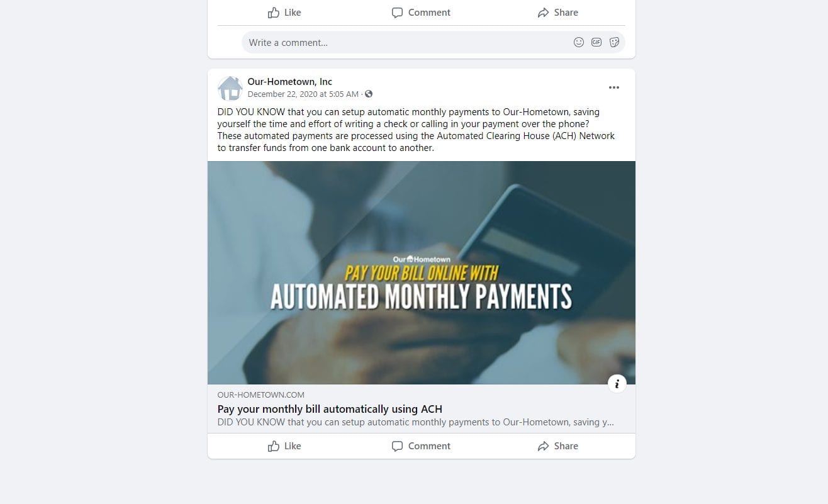Share the Our-Hometown ACH post
828x504 pixels.
coord(557,446)
